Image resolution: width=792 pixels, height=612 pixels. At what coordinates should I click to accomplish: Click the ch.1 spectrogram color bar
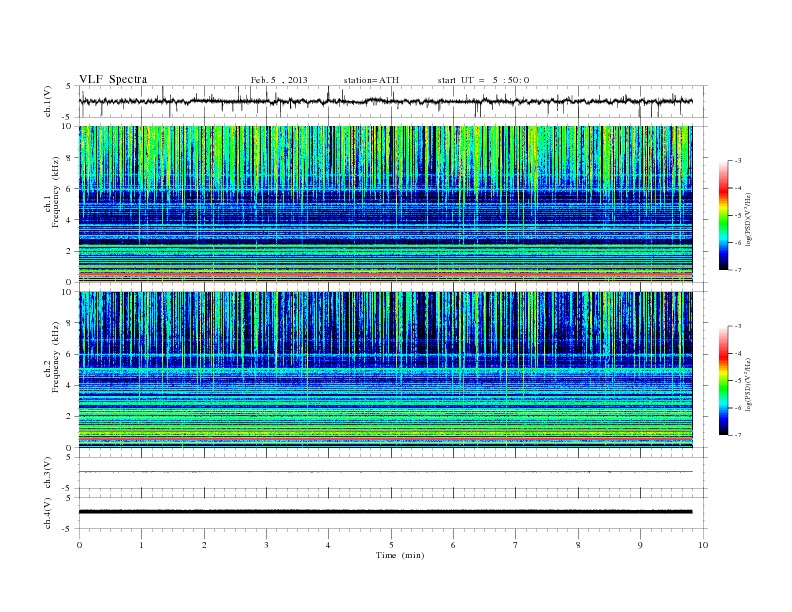click(723, 216)
